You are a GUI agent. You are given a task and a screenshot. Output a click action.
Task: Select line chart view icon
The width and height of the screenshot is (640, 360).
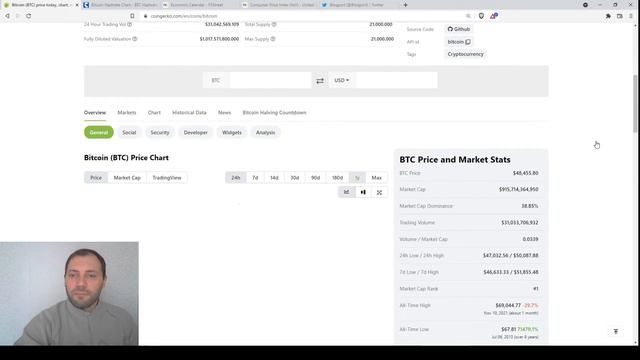tap(347, 192)
